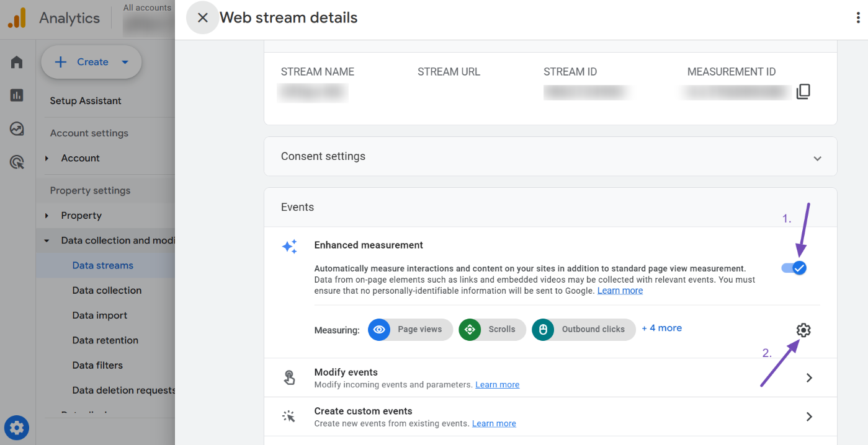868x445 pixels.
Task: Go to Home in the left rail
Action: [x=17, y=62]
